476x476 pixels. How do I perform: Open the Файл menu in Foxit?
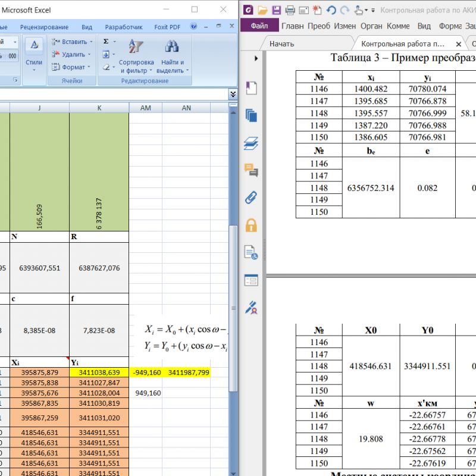coord(259,26)
